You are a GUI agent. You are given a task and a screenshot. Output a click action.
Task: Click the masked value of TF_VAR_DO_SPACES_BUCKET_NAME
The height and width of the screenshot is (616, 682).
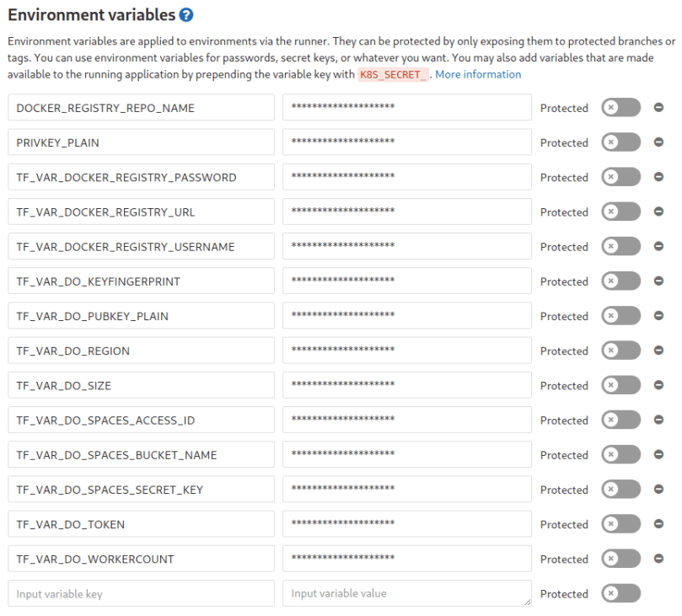[406, 455]
